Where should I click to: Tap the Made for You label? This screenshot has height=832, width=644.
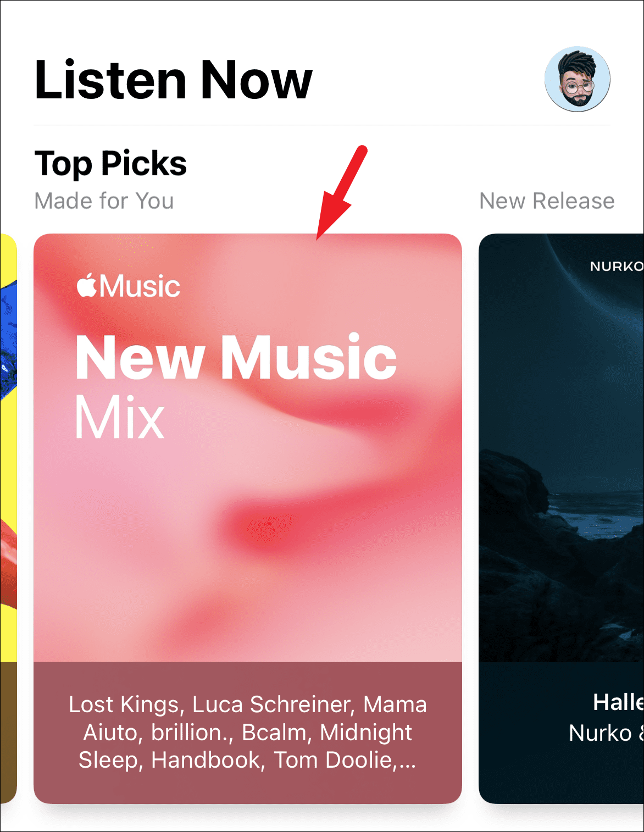(x=104, y=201)
